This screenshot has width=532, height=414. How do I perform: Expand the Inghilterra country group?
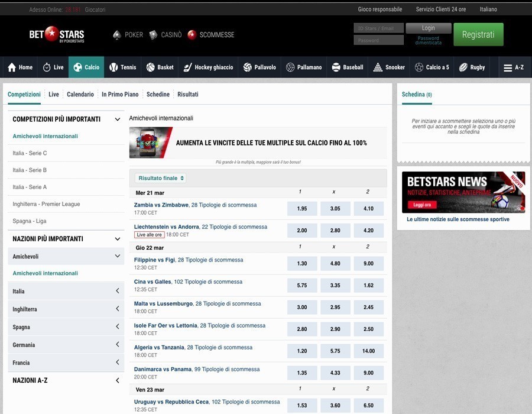tap(118, 309)
